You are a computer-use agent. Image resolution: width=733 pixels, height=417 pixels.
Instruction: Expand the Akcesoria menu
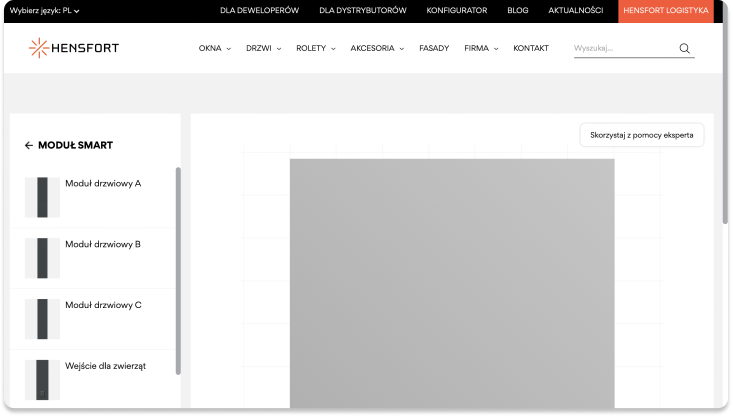coord(377,48)
